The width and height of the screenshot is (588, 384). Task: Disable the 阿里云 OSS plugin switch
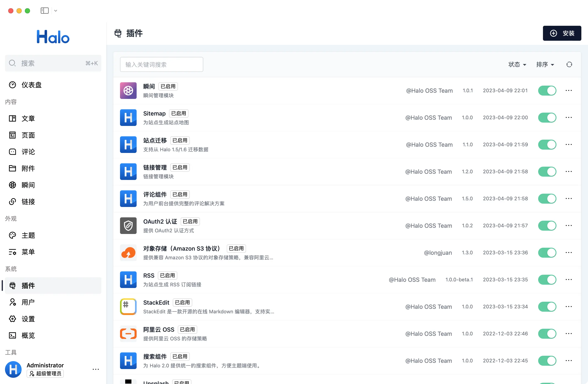point(547,334)
